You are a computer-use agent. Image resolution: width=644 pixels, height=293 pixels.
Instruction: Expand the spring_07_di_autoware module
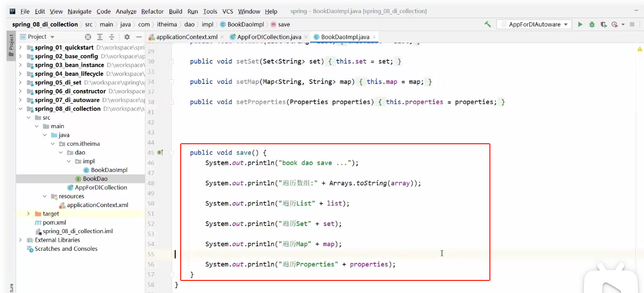(x=20, y=100)
